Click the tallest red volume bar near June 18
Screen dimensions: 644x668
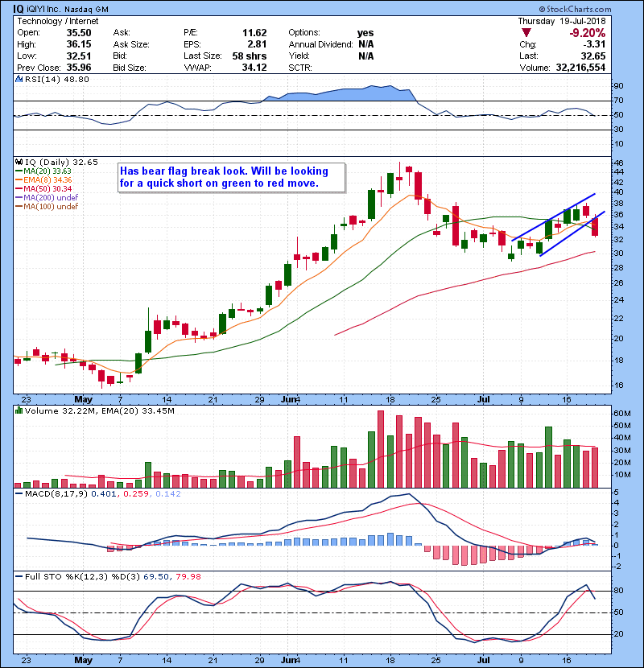(381, 449)
